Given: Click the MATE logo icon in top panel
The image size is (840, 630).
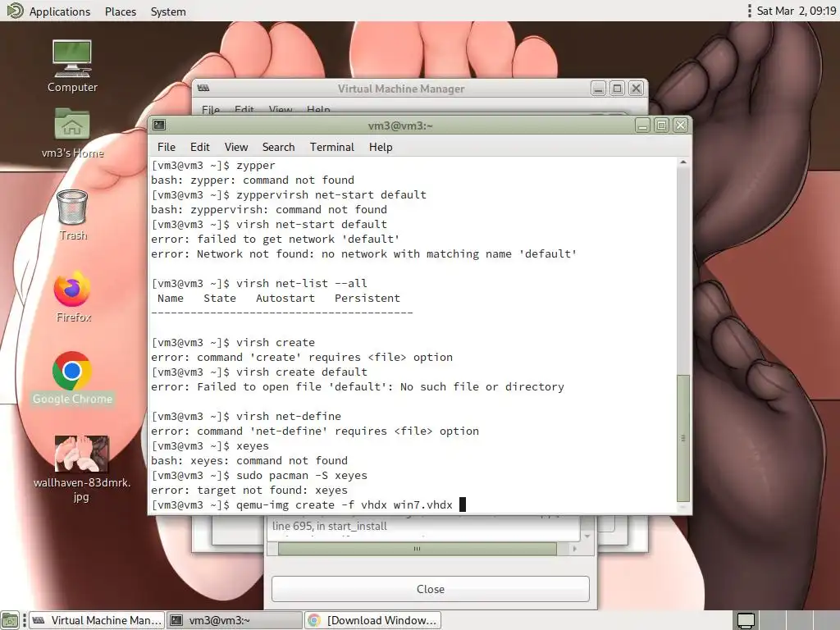Looking at the screenshot, I should (x=15, y=11).
